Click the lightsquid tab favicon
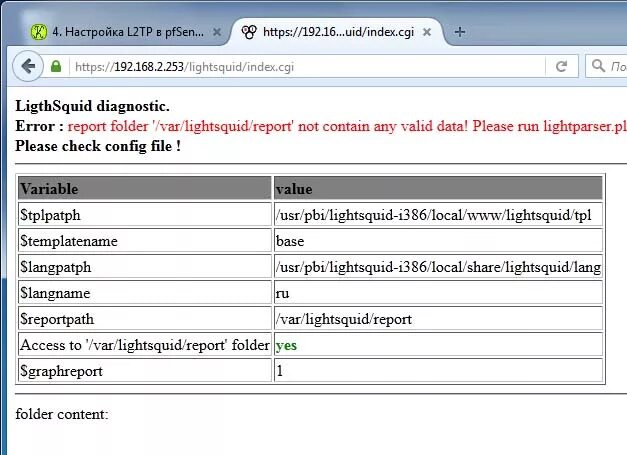 pyautogui.click(x=249, y=32)
